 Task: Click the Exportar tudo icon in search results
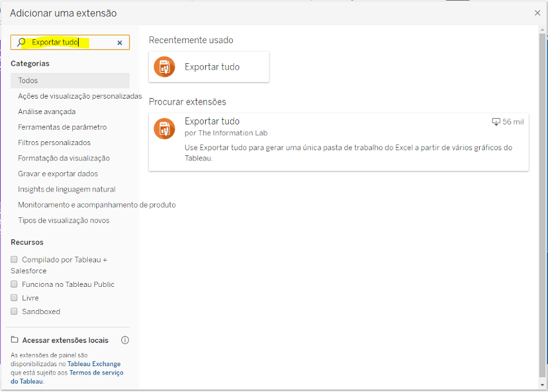click(x=164, y=128)
